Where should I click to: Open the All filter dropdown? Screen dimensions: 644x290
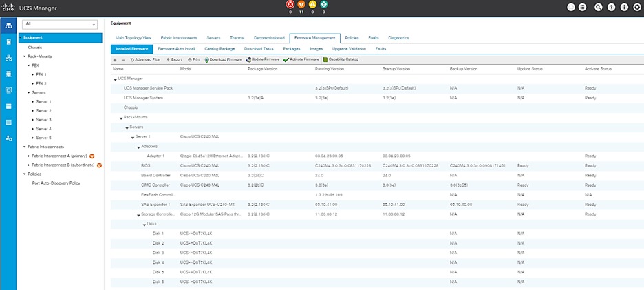click(60, 24)
